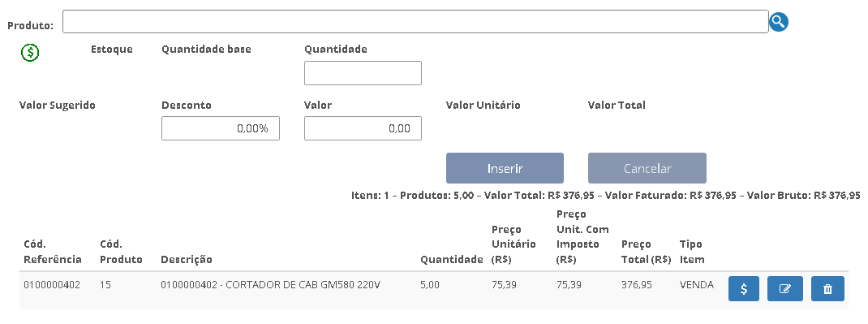Click the Cancelar button

tap(647, 168)
